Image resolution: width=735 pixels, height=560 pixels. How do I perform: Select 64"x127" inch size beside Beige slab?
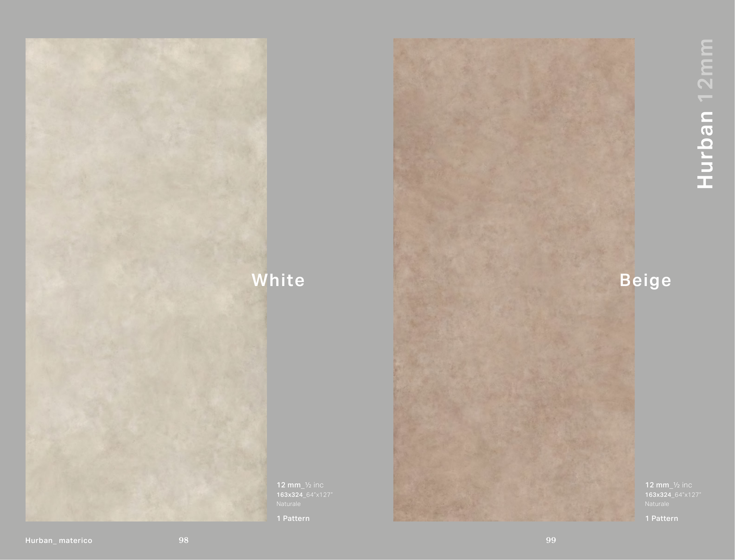click(688, 495)
